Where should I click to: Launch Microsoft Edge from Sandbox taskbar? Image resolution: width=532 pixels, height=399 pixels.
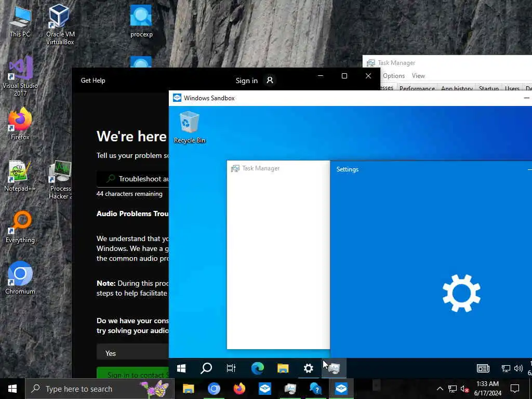[x=258, y=368]
